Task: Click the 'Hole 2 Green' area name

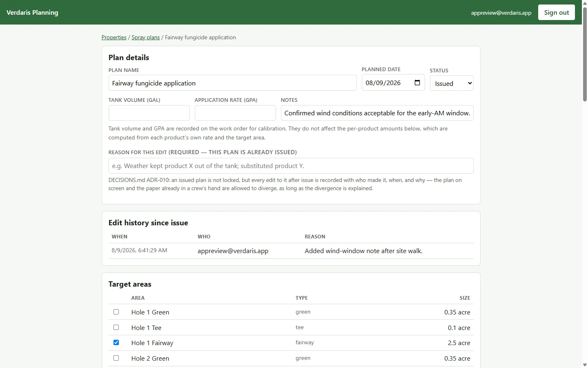Action: coord(150,358)
